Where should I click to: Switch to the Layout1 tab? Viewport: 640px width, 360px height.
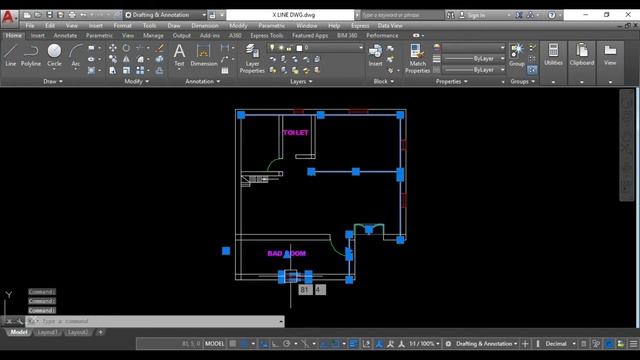coord(47,332)
